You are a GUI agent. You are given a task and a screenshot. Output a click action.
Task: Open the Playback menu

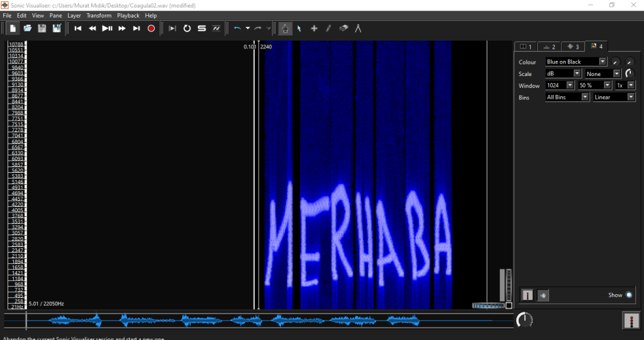point(128,15)
